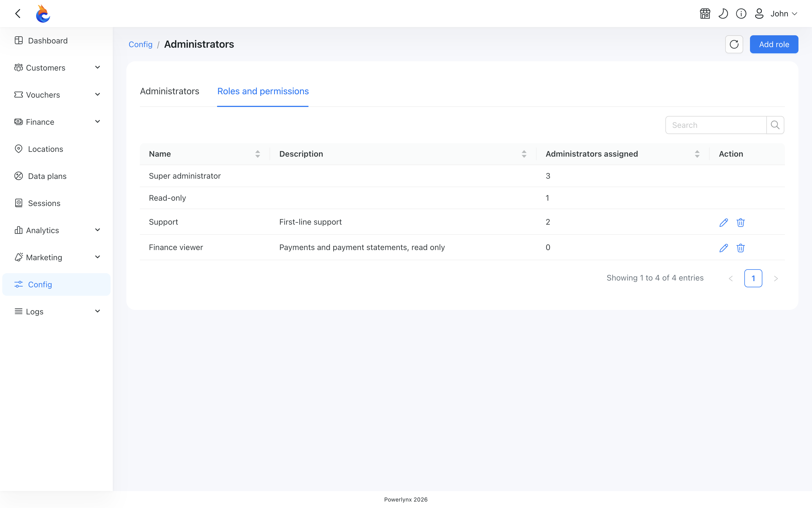Click pagination page 1 button

pyautogui.click(x=753, y=278)
